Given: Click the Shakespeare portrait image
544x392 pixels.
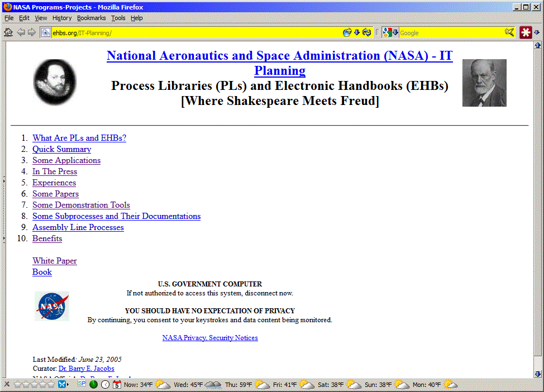Looking at the screenshot, I should pyautogui.click(x=55, y=83).
